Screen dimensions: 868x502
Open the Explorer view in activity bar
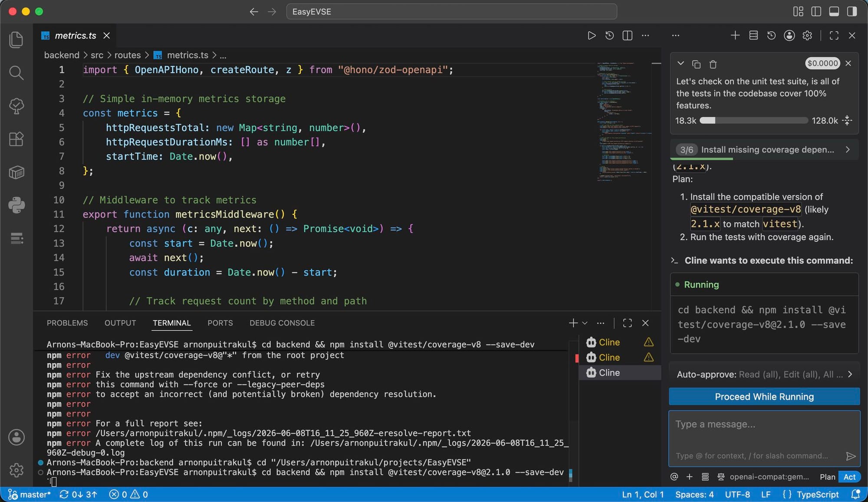point(16,39)
